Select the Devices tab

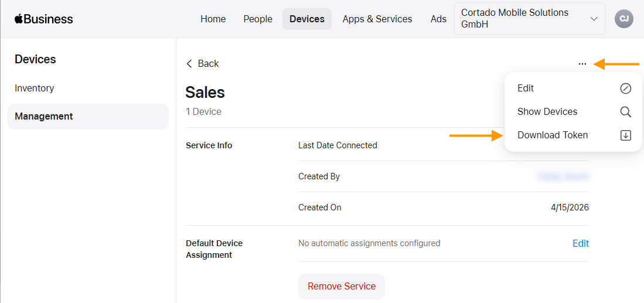click(307, 19)
